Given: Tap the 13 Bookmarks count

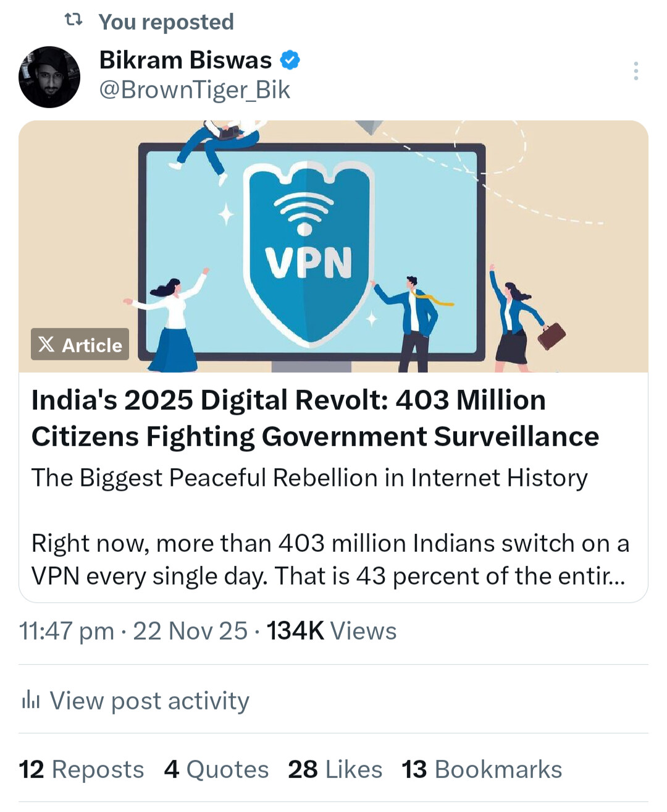Looking at the screenshot, I should (x=482, y=769).
